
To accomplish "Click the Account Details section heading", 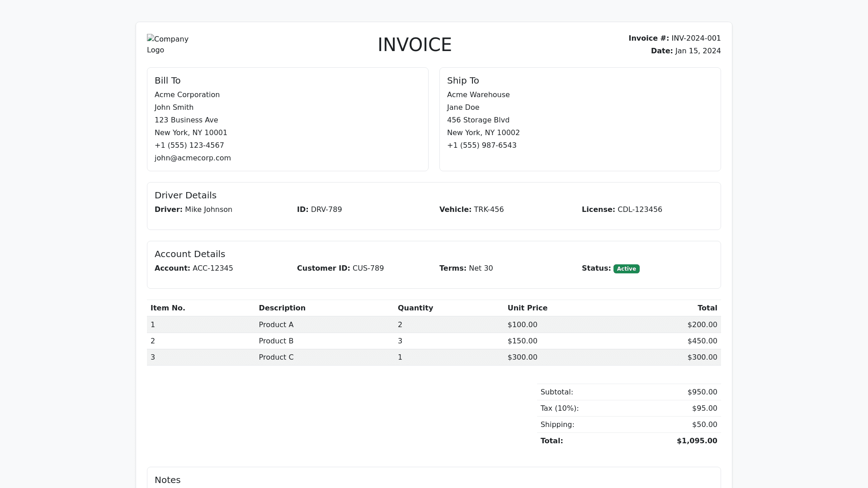I will point(189,254).
